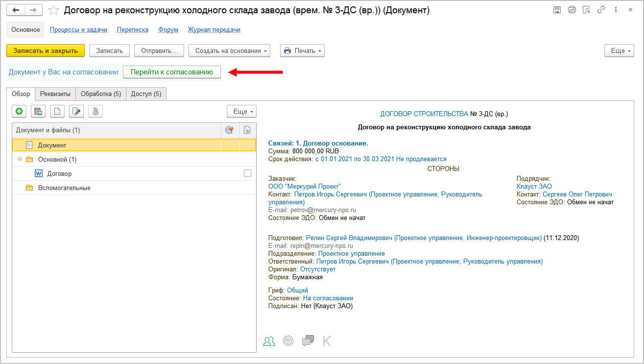This screenshot has width=644, height=364.
Task: Open the comments speech bubbles icon
Action: pyautogui.click(x=308, y=341)
